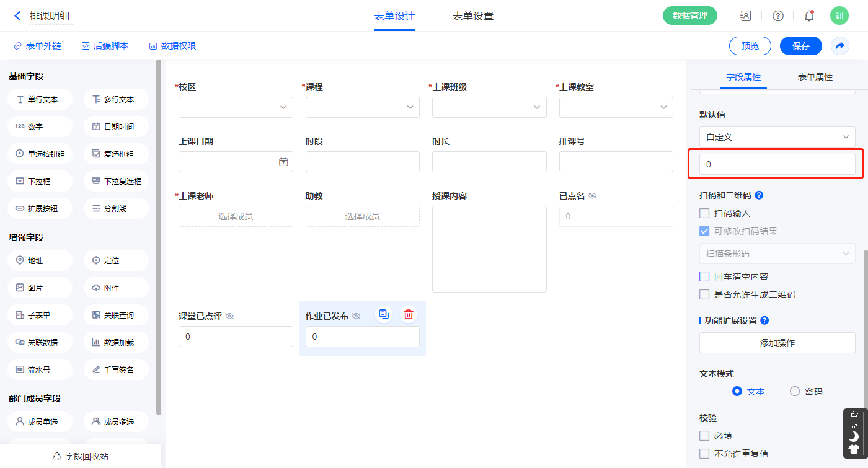Screen dimensions: 868x468
Task: Tick the 必填 validation checkbox
Action: tap(704, 436)
